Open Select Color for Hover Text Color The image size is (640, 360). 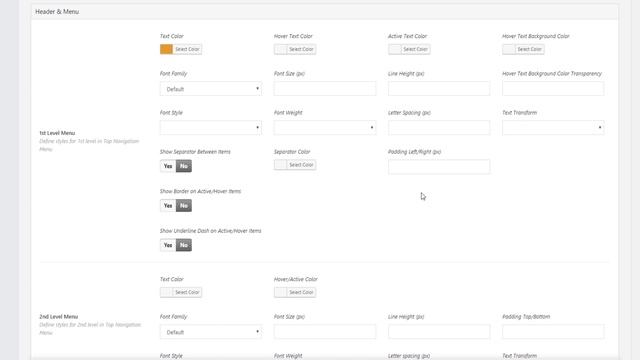(x=301, y=49)
